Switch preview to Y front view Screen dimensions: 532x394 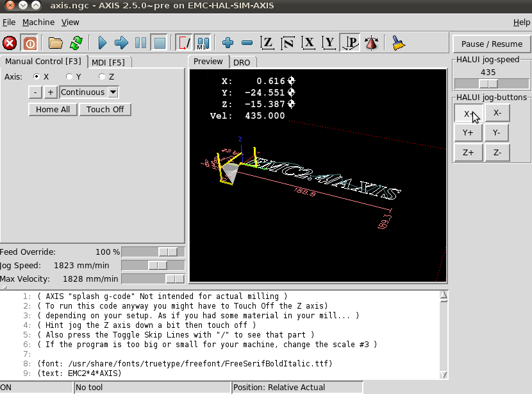[x=329, y=43]
